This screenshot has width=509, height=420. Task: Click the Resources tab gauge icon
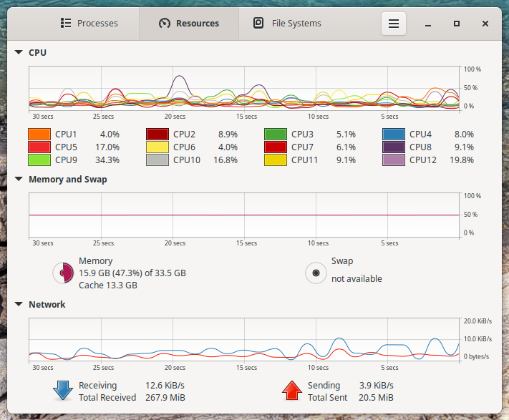164,23
